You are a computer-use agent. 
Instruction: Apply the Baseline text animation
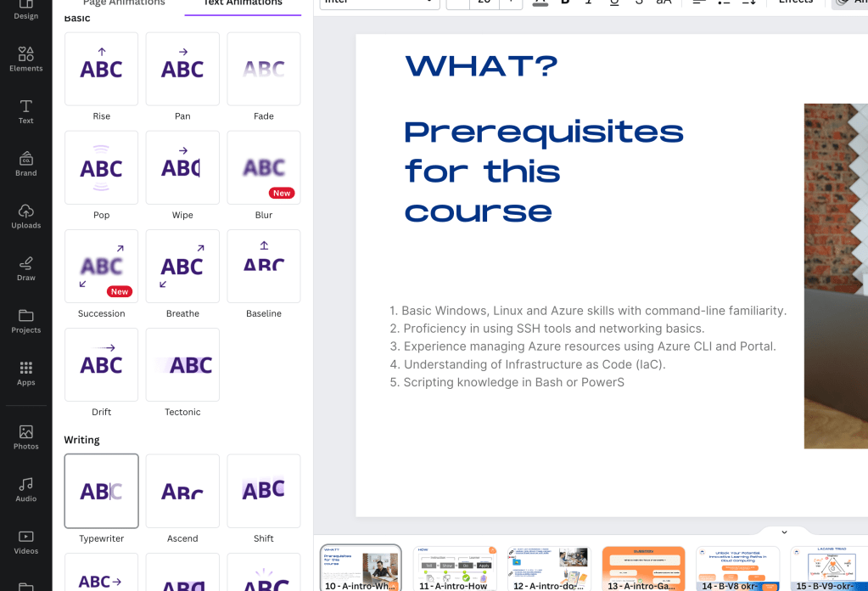[x=264, y=267]
